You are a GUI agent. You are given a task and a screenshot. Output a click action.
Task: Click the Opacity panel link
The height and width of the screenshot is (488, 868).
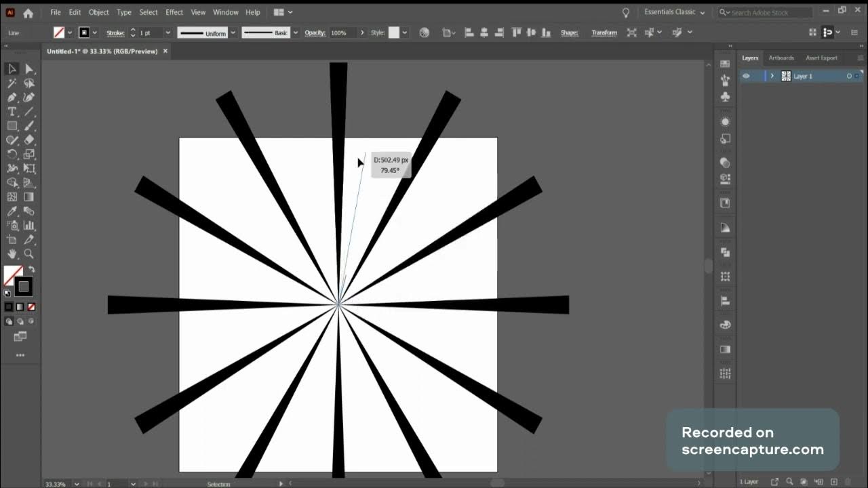(x=315, y=33)
